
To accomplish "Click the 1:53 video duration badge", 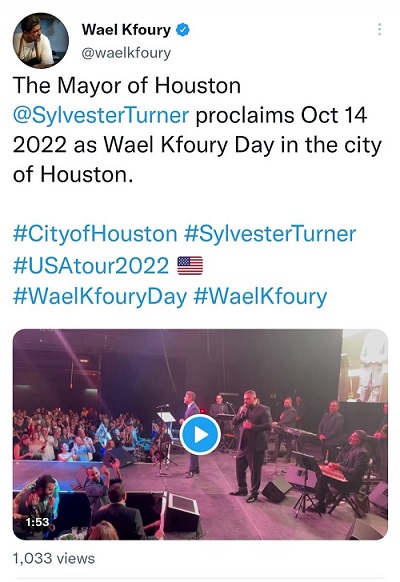I will point(37,522).
